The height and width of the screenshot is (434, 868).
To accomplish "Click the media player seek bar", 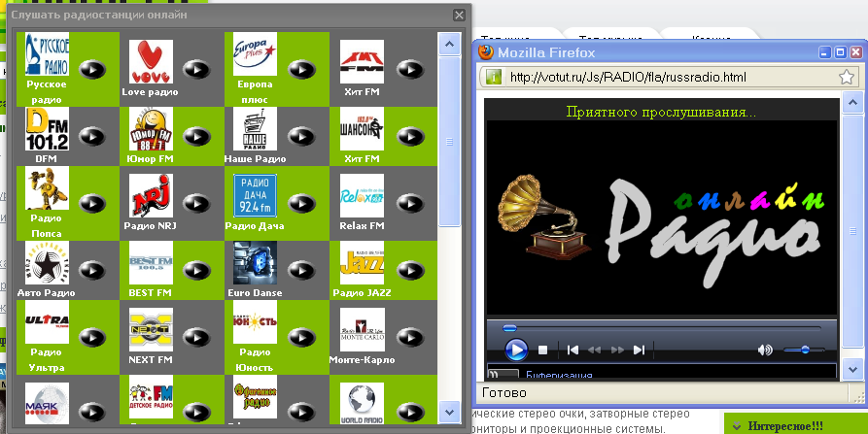I will click(x=662, y=328).
